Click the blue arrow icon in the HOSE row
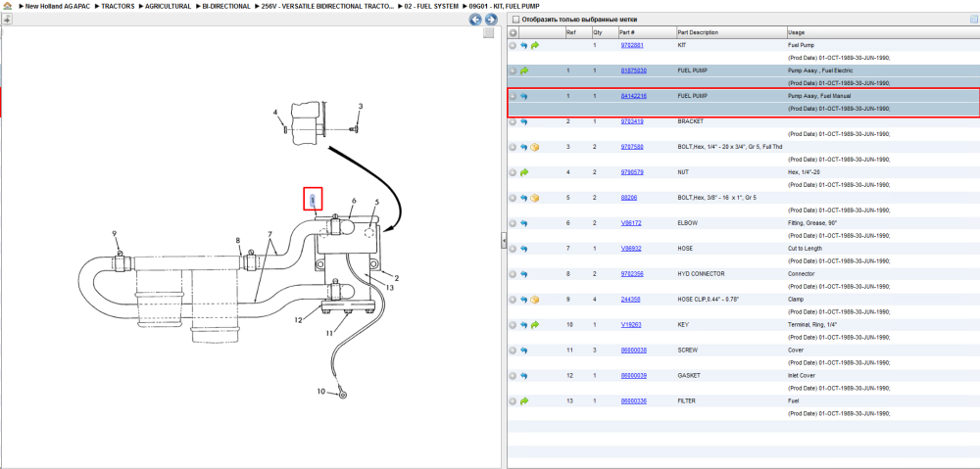This screenshot has height=469, width=980. [523, 249]
